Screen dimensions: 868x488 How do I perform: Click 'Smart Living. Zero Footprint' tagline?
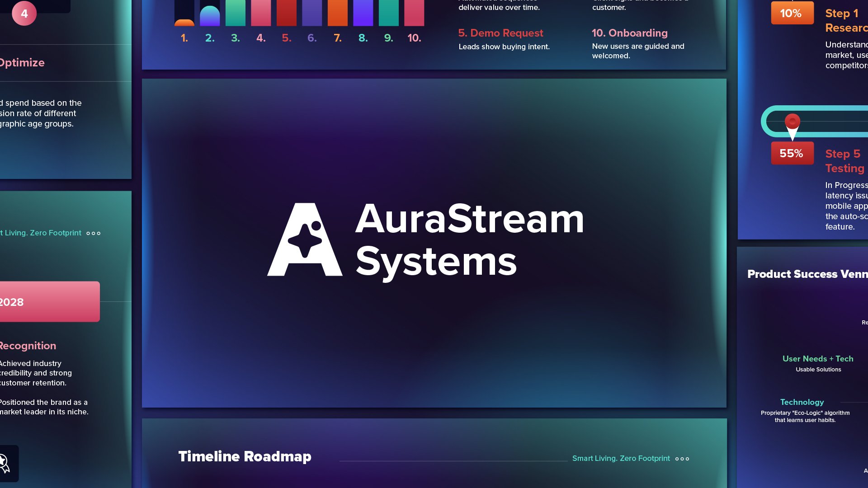point(621,458)
